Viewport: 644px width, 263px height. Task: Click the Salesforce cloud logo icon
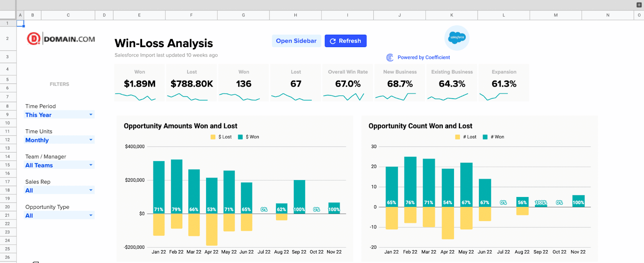point(457,38)
